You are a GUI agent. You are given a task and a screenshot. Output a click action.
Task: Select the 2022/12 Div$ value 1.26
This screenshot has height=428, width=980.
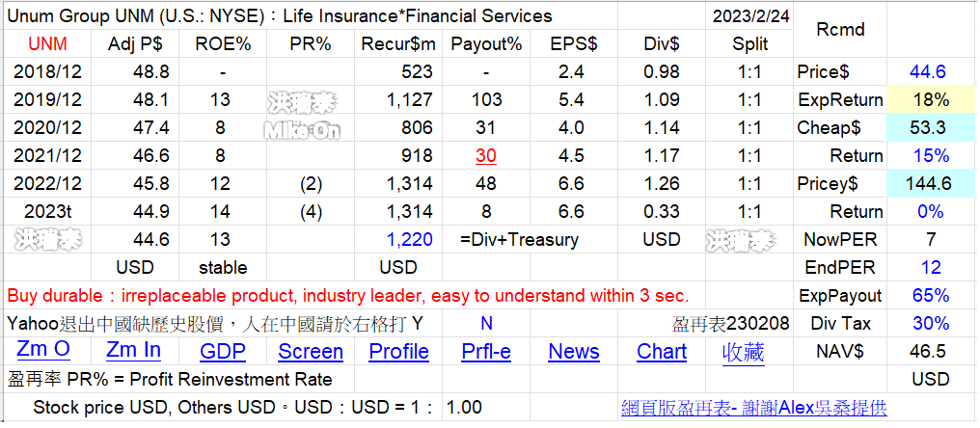pos(662,184)
